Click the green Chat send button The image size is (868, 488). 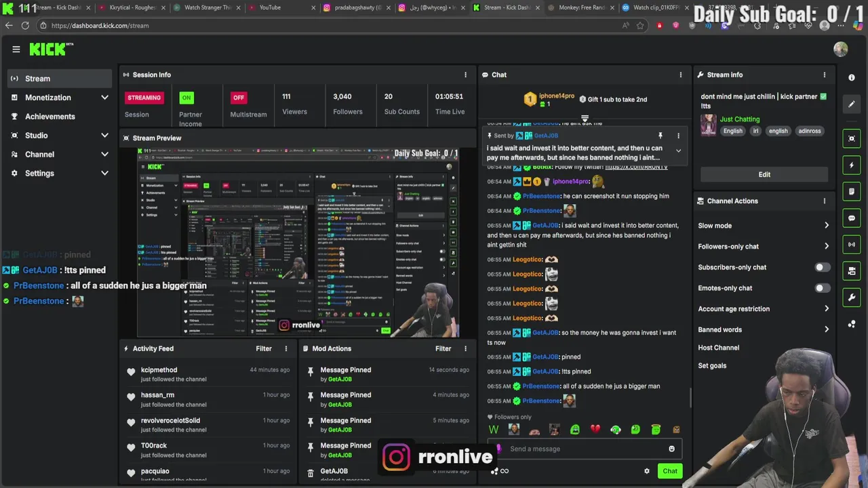click(x=670, y=471)
